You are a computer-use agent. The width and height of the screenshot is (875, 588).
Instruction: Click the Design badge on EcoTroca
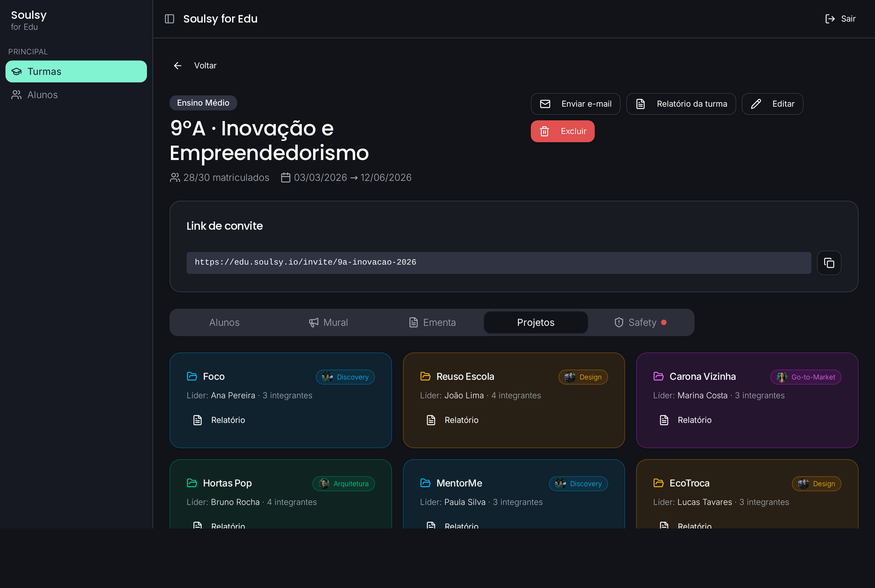coord(817,484)
